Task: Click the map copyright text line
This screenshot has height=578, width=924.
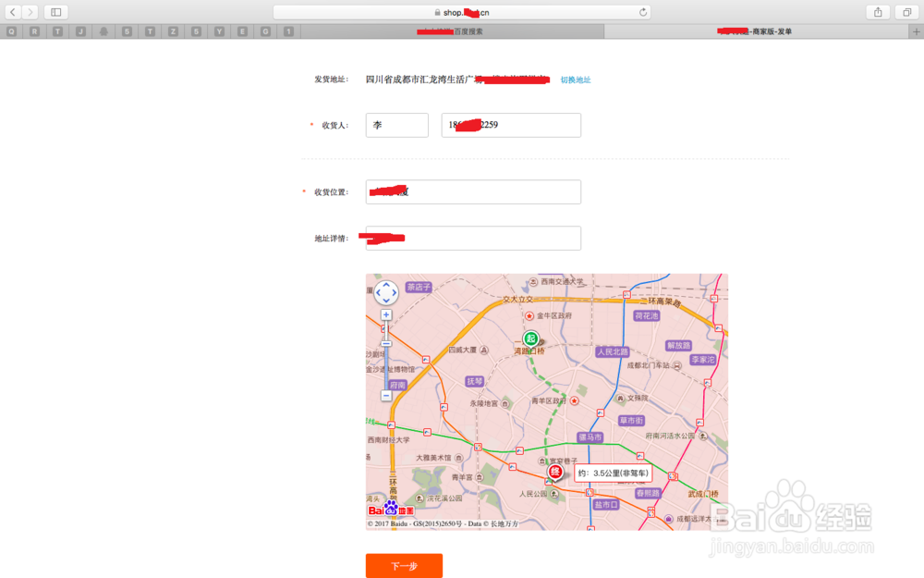Action: pos(444,523)
